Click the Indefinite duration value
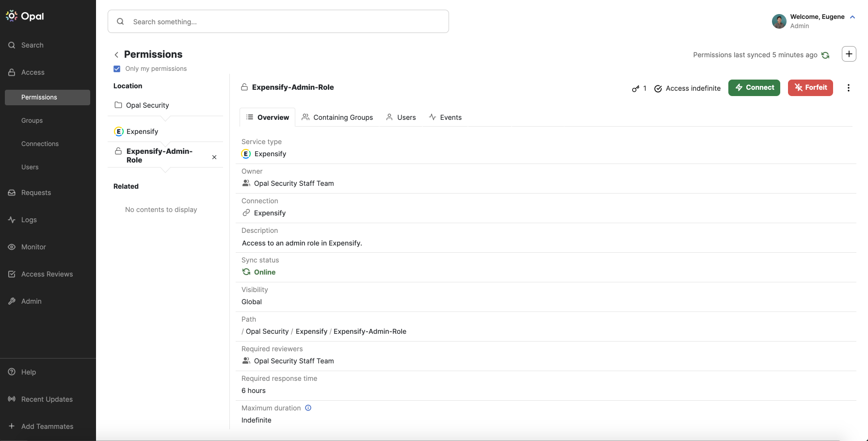Image resolution: width=868 pixels, height=441 pixels. 257,420
